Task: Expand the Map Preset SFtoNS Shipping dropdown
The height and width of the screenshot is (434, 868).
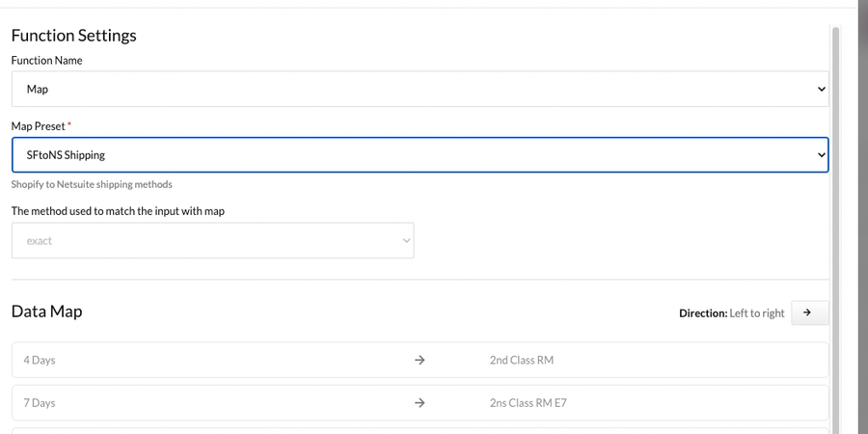Action: tap(420, 154)
